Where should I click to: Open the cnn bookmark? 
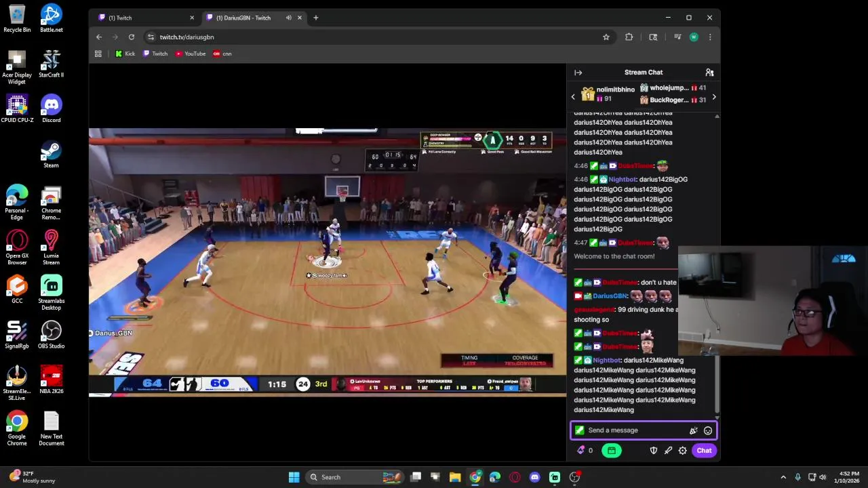pos(222,54)
